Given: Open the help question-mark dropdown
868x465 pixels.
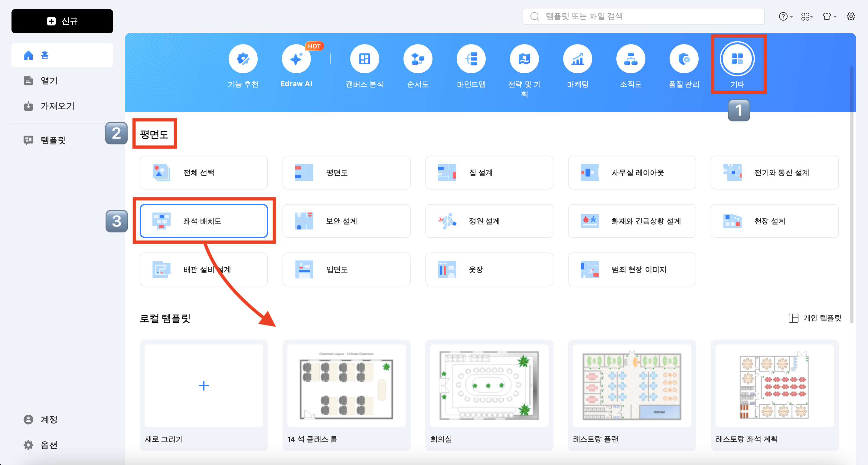Looking at the screenshot, I should point(786,16).
